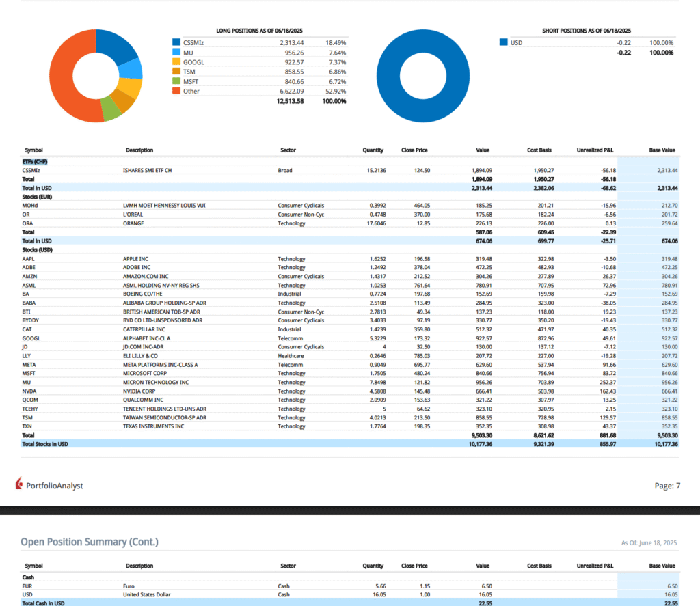The image size is (700, 606).
Task: Click the 'ELI LILLY & CO' description
Action: (140, 356)
